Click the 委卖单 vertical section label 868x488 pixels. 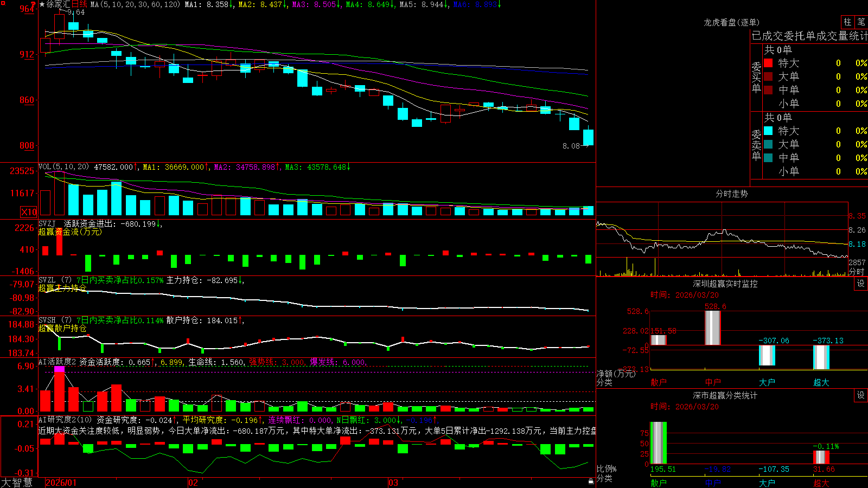(756, 145)
